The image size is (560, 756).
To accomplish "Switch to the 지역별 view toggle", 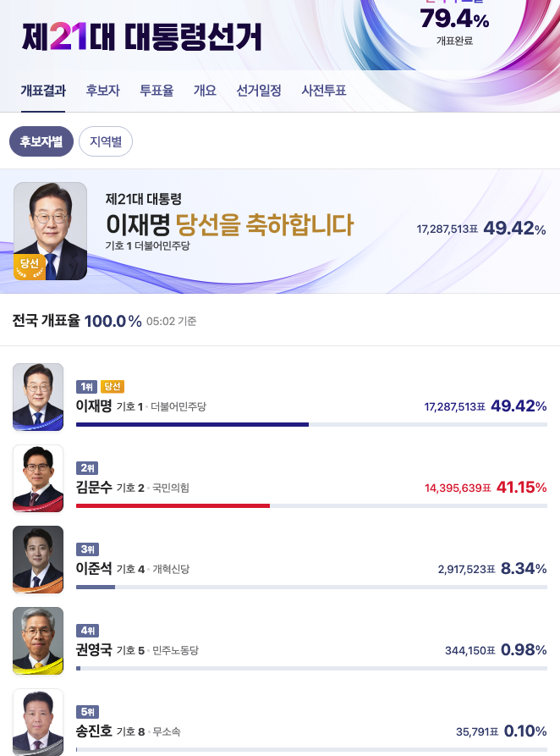I will coord(106,141).
